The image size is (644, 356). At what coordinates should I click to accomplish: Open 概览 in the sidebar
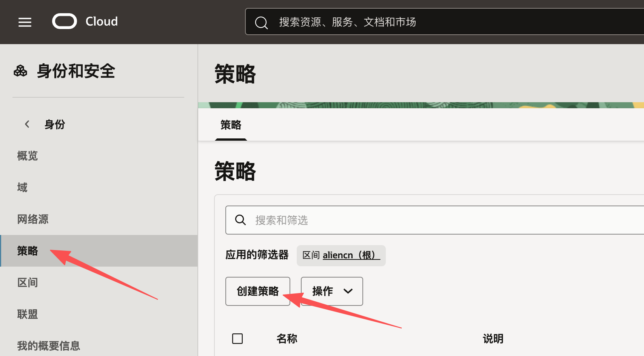(x=28, y=156)
